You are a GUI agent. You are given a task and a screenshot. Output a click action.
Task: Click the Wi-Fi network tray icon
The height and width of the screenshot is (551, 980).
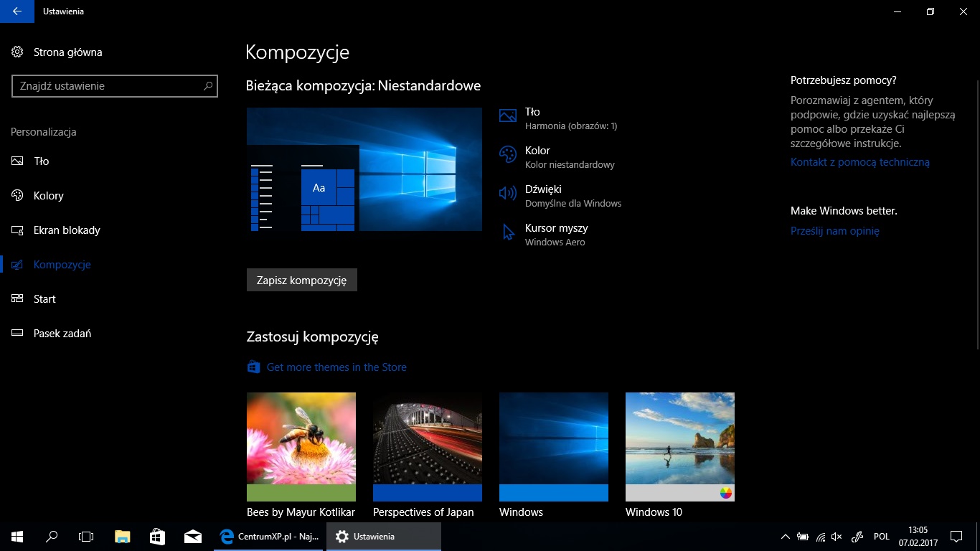click(820, 537)
